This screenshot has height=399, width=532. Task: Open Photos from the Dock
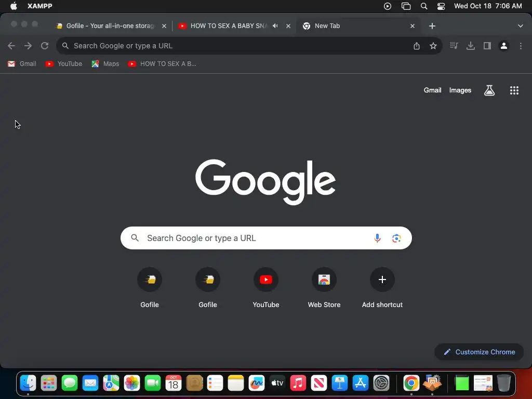pos(131,383)
